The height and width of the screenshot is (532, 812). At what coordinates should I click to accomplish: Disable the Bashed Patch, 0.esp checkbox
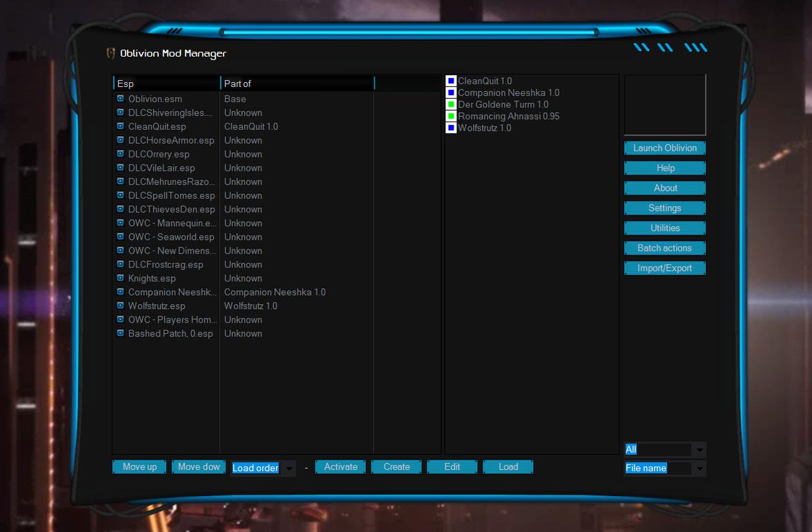point(120,334)
